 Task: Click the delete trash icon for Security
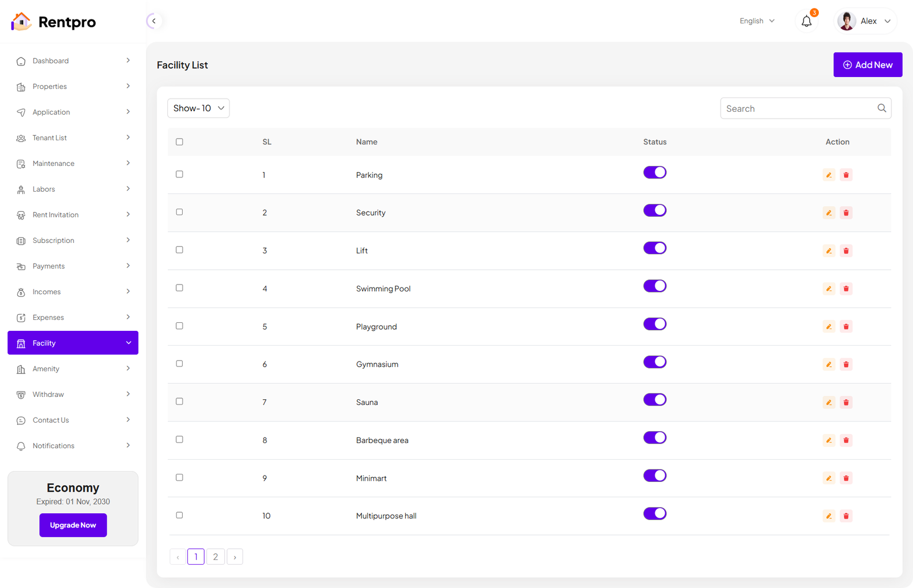click(846, 213)
